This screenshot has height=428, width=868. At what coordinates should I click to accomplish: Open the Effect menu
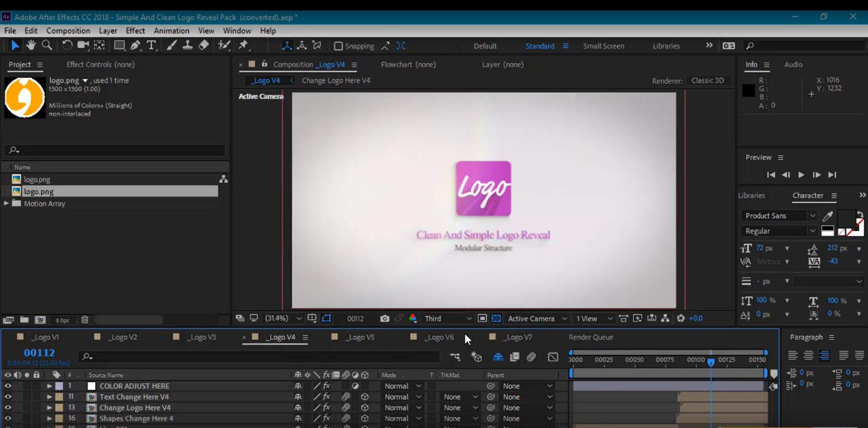click(135, 31)
